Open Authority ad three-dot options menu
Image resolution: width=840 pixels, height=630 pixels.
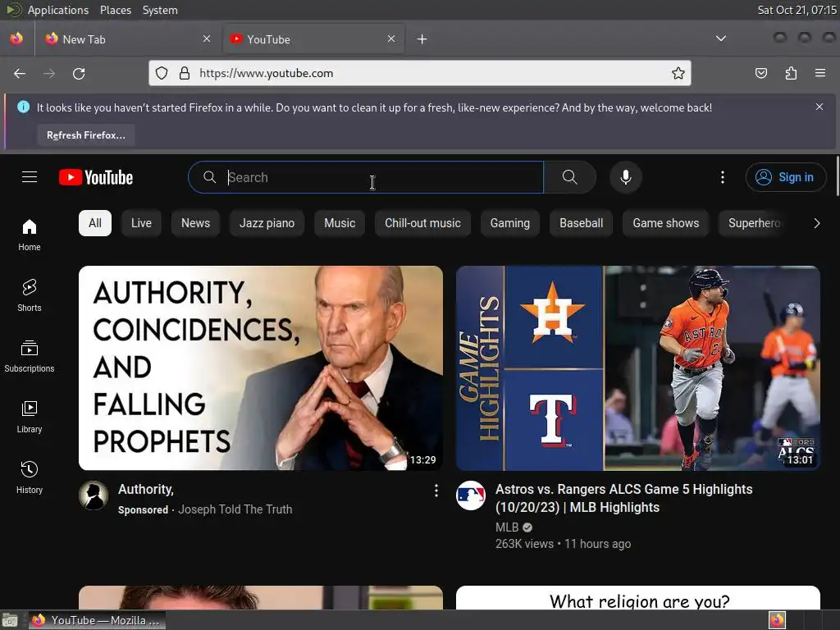point(436,491)
